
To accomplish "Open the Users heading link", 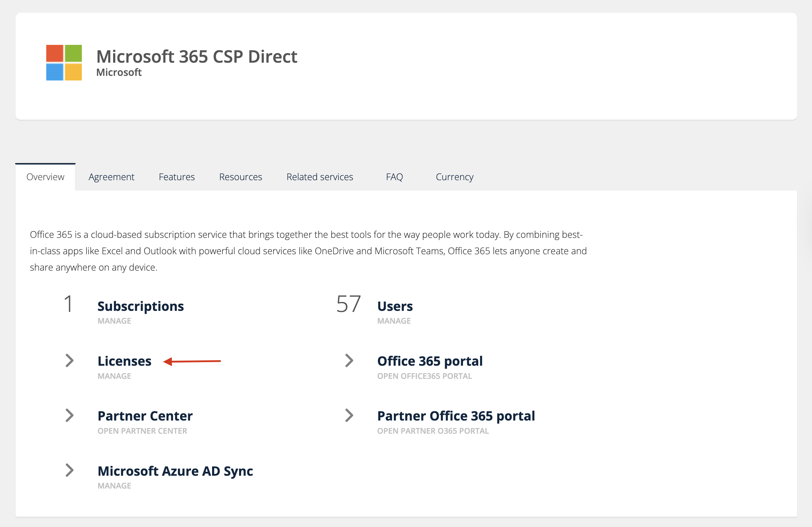I will [395, 306].
